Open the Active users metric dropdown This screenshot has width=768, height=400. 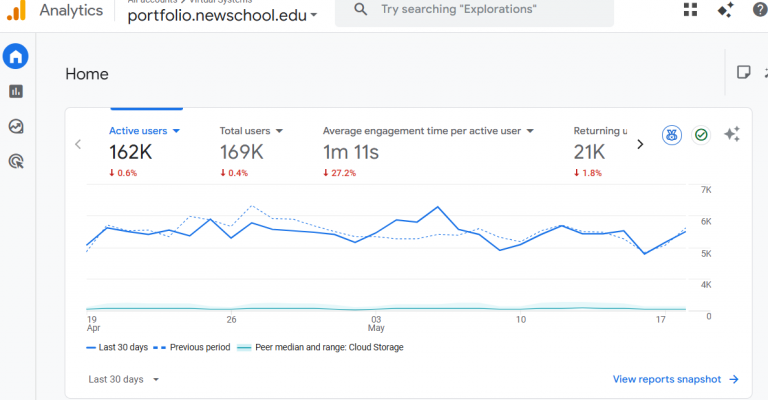[176, 131]
